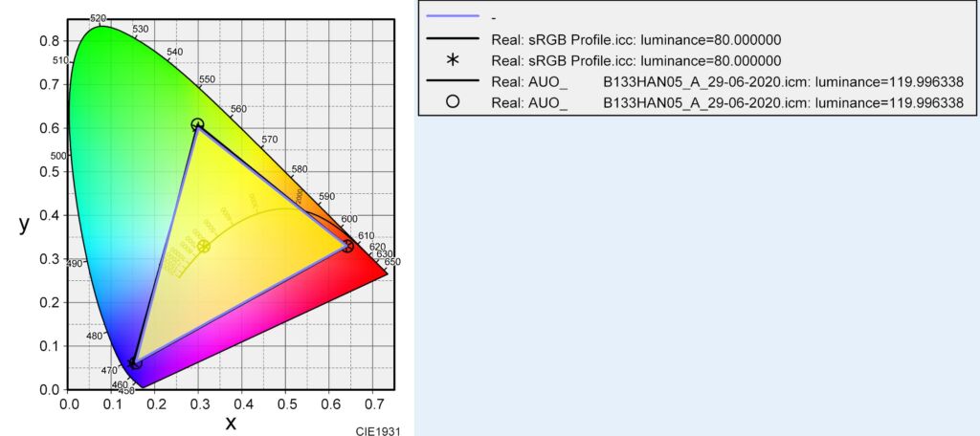Click the asterisk marker symbol in the legend
Screen dimensions: 980x436
pos(453,60)
